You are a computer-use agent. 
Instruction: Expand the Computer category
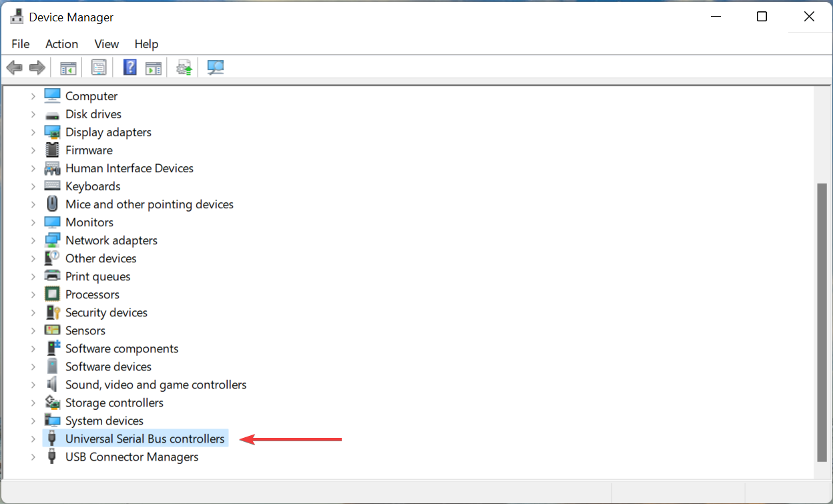(33, 96)
